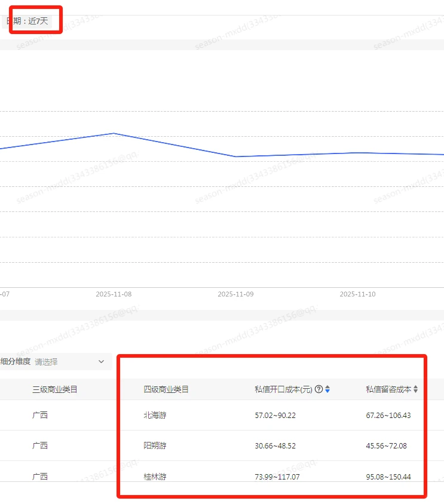
Task: Click the line chart point at 2025-11-10
Action: point(357,153)
